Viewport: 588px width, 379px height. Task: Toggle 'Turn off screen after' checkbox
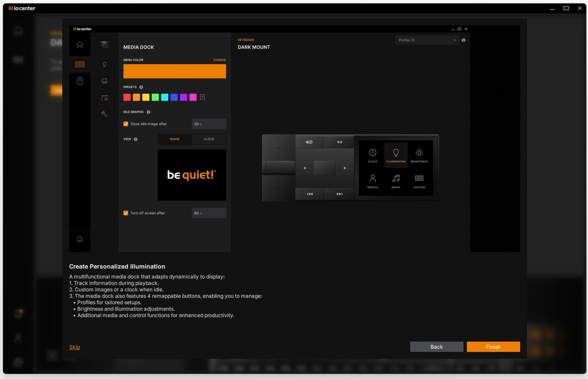[x=126, y=213]
